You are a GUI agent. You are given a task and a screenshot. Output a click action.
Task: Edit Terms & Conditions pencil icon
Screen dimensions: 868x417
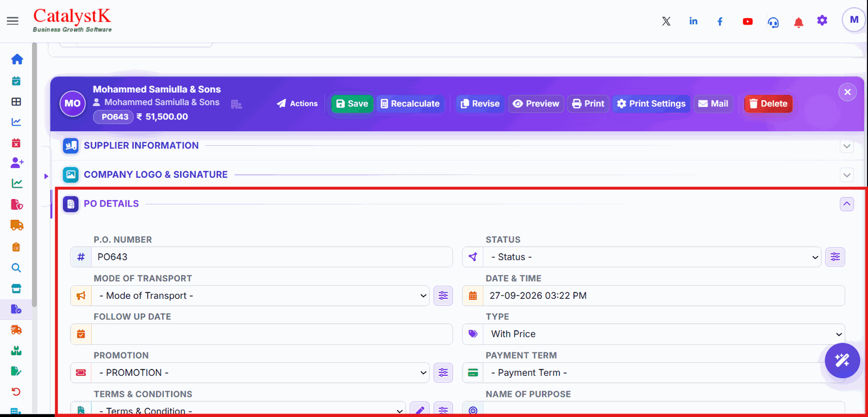tap(419, 410)
